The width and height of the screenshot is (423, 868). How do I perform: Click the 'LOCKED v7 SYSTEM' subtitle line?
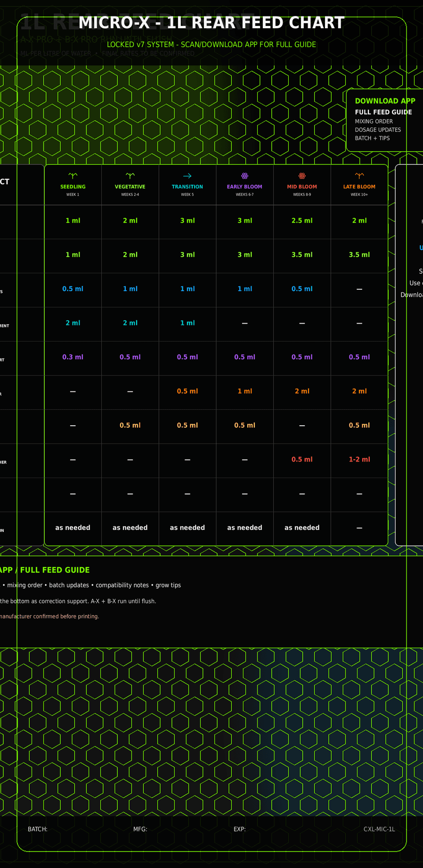pos(211,45)
